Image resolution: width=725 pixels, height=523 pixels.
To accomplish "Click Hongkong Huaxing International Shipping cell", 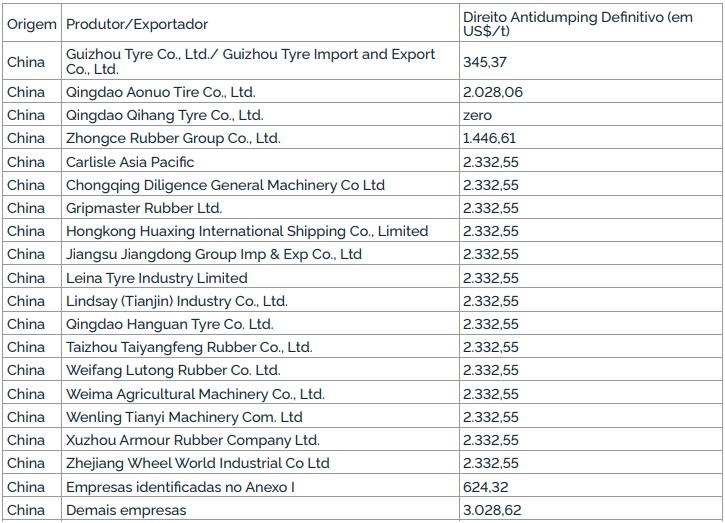I will [x=247, y=231].
